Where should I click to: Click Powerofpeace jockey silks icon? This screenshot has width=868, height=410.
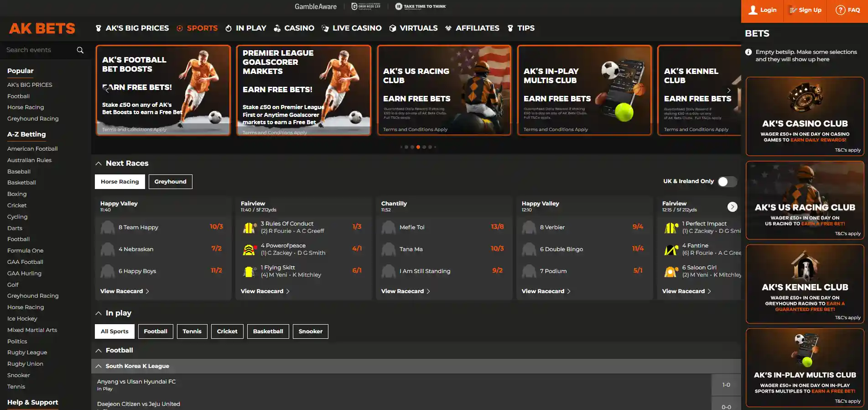pos(249,249)
